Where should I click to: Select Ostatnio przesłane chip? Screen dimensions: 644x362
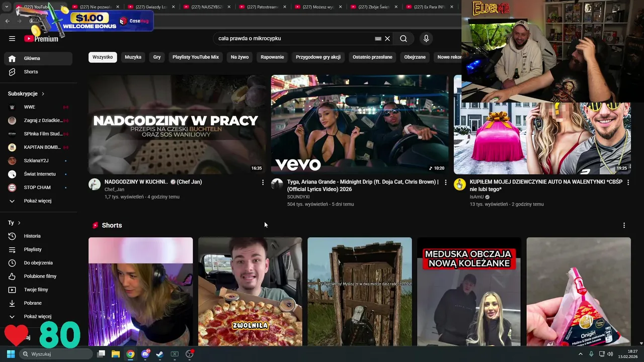[x=372, y=57]
